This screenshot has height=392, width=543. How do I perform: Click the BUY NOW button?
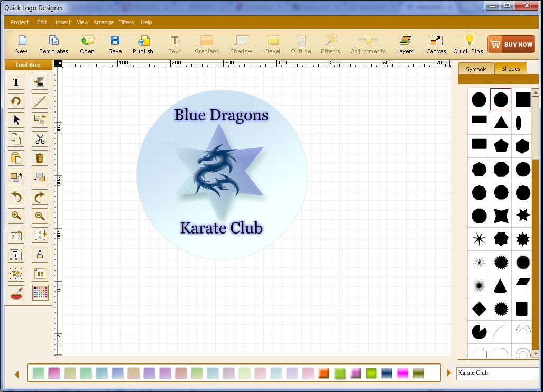pos(511,44)
